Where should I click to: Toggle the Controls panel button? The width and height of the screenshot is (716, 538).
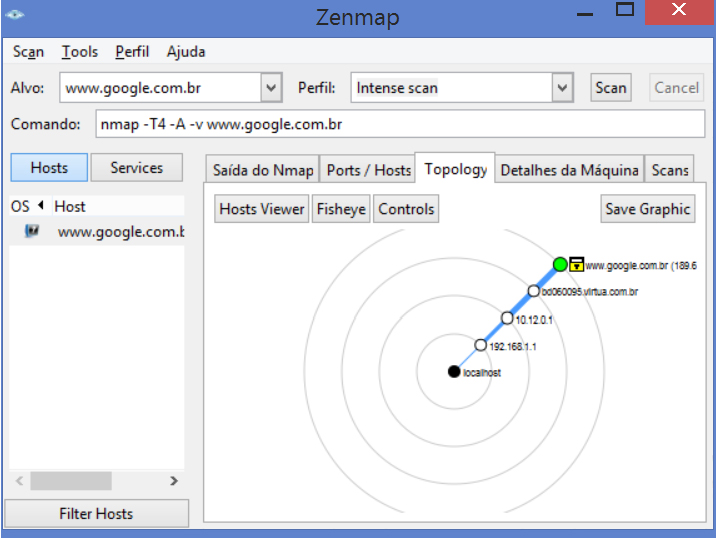406,209
